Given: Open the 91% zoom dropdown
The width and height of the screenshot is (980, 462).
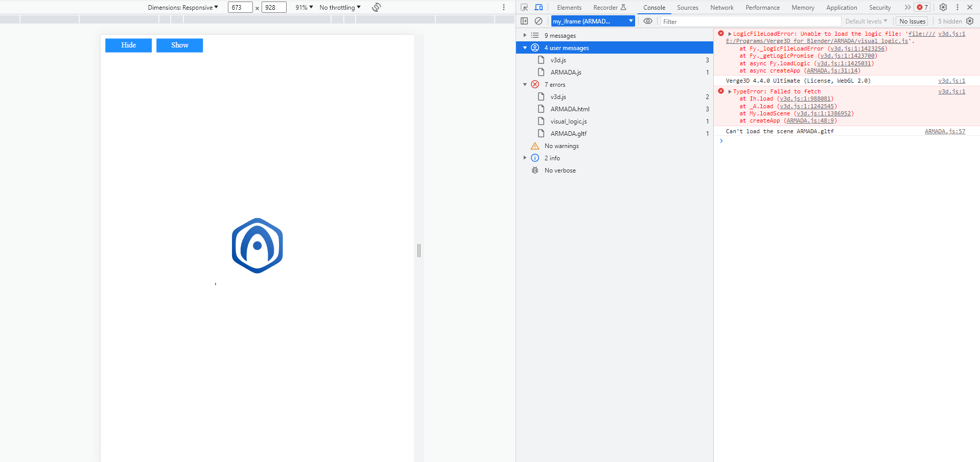Looking at the screenshot, I should [305, 7].
